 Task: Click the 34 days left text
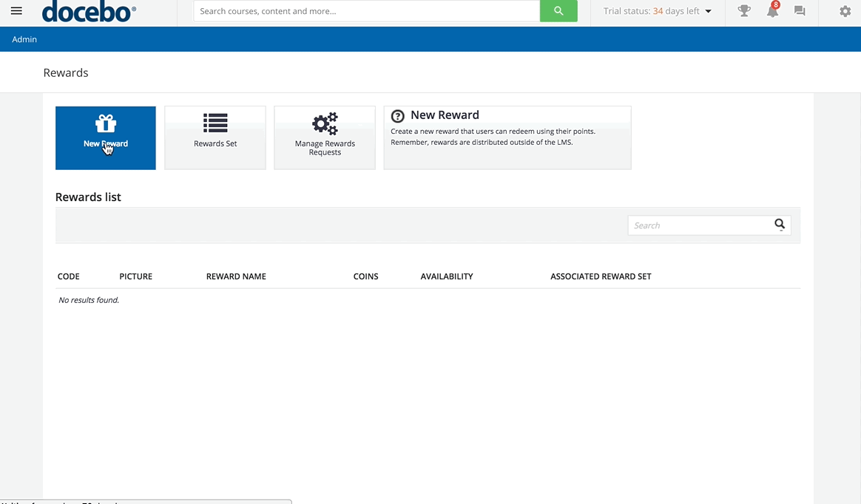676,11
